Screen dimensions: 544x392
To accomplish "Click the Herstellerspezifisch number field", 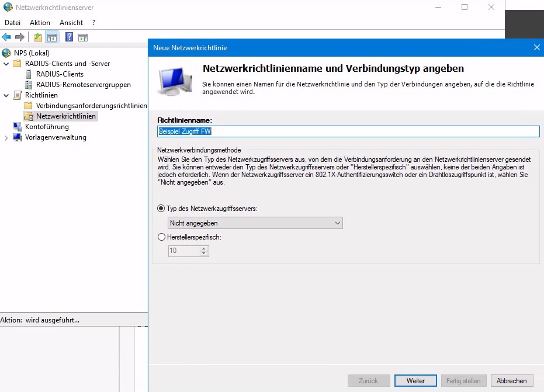I will click(185, 251).
